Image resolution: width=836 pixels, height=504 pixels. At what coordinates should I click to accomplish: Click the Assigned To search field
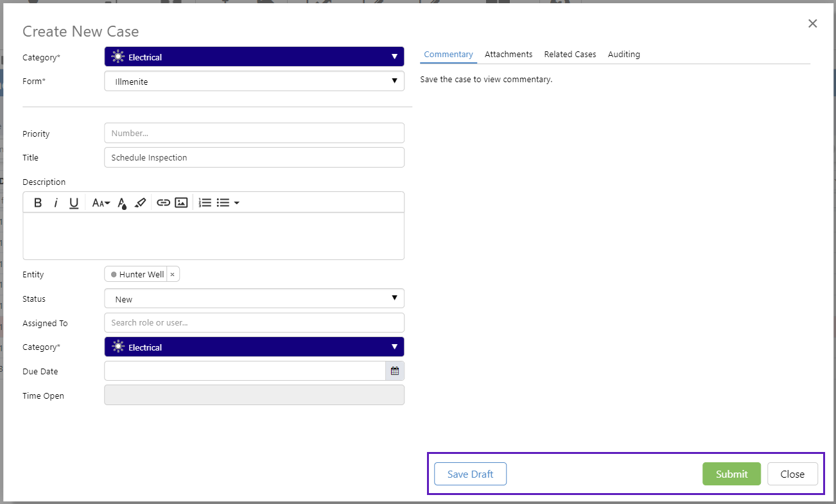(254, 323)
